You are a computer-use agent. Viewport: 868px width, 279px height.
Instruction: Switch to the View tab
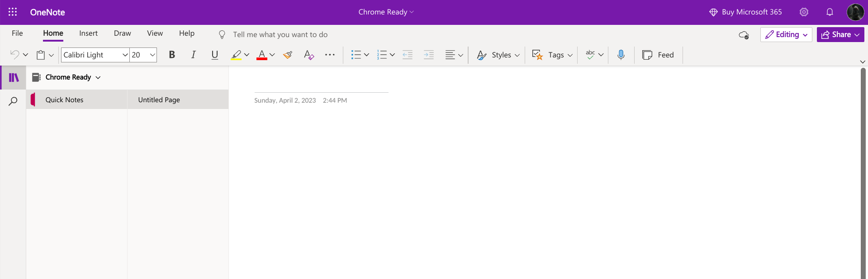coord(155,33)
